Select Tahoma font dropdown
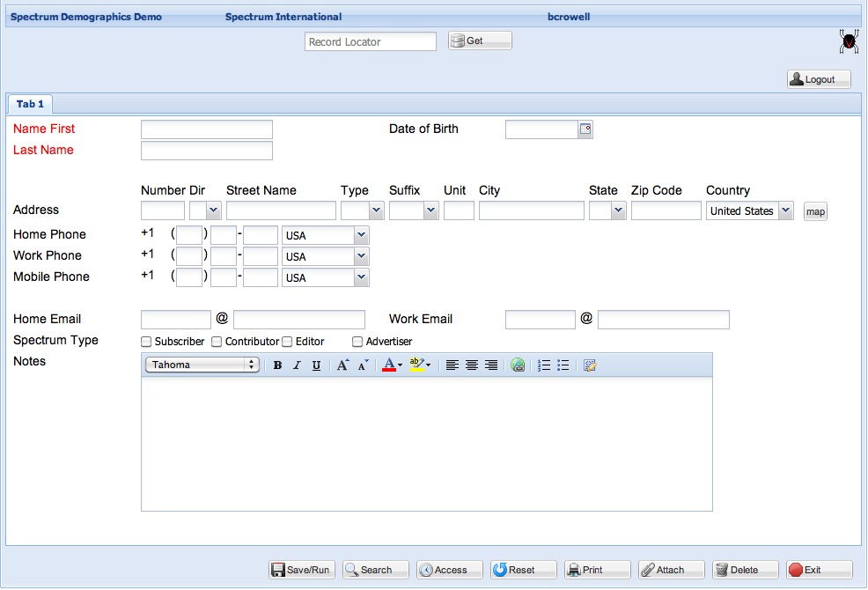The image size is (868, 590). click(202, 365)
